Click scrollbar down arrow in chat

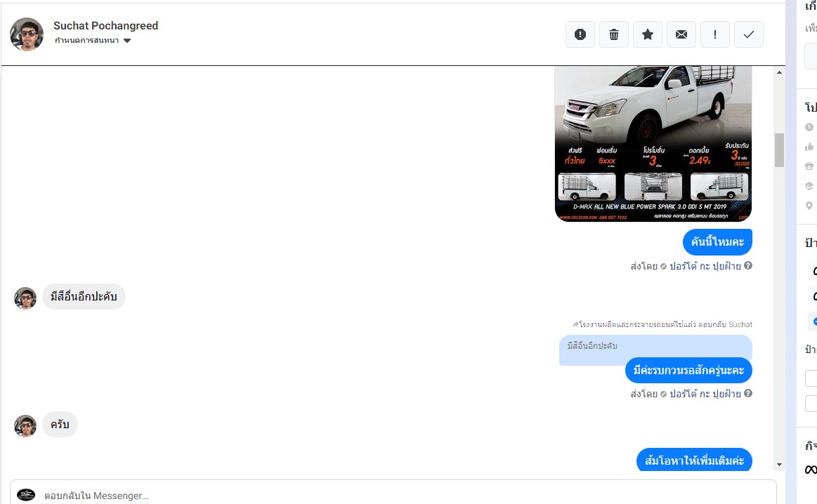tap(779, 465)
